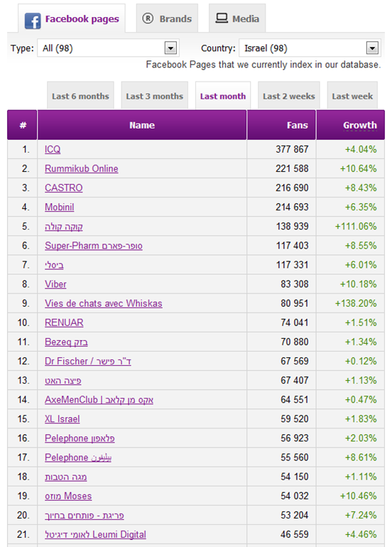This screenshot has height=547, width=392.
Task: Sort by the Fans column header
Action: click(x=297, y=125)
